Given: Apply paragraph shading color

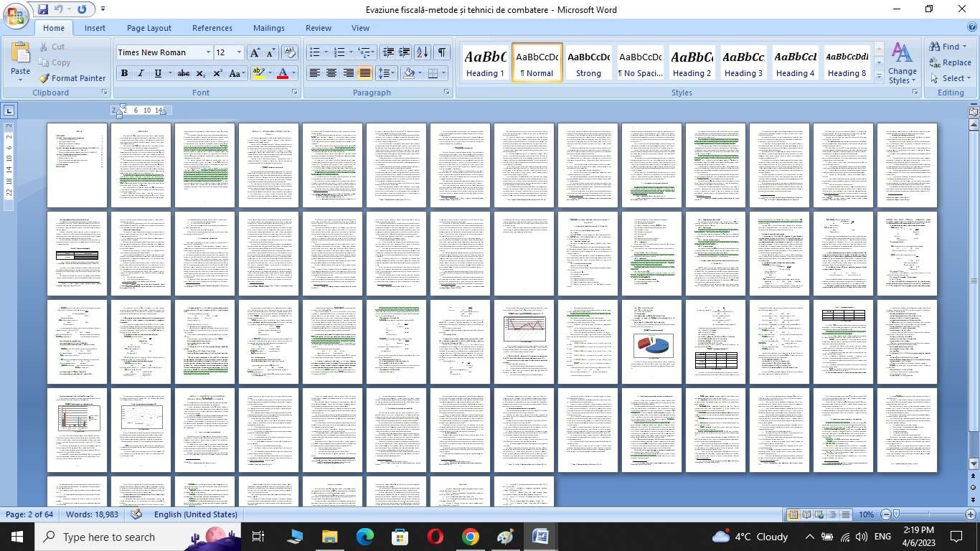Looking at the screenshot, I should [409, 73].
